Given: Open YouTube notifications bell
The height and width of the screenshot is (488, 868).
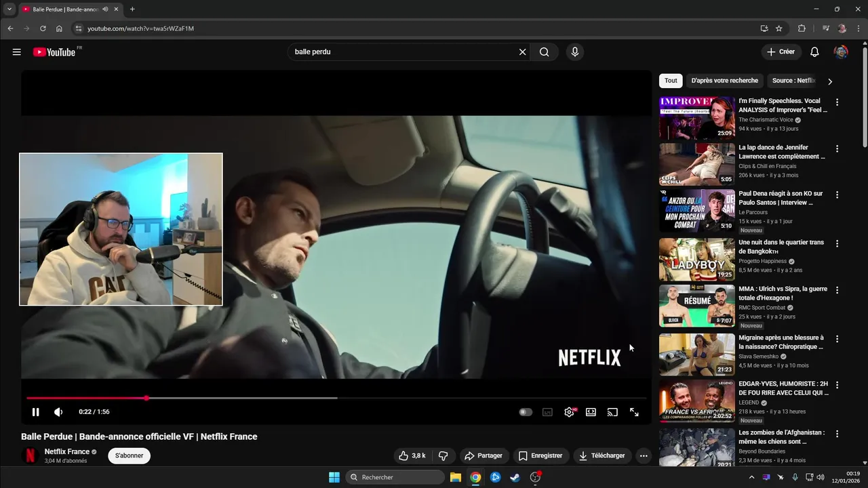Looking at the screenshot, I should (814, 52).
